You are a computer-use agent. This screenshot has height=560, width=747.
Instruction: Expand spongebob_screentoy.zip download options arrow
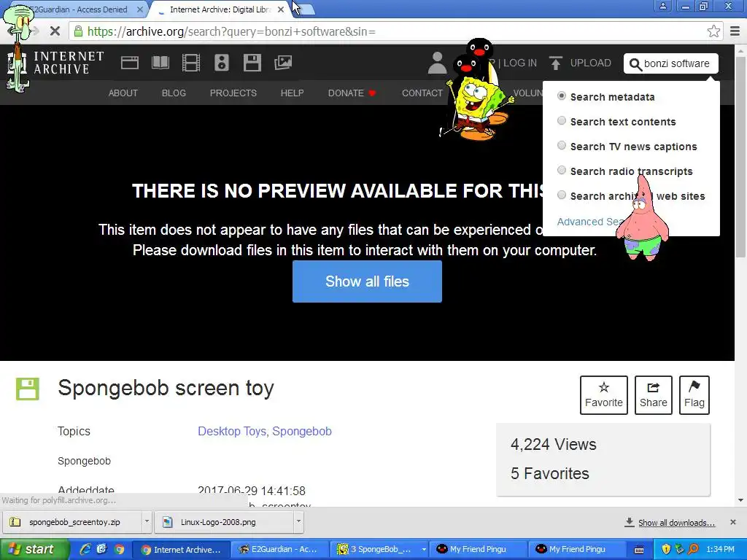147,522
